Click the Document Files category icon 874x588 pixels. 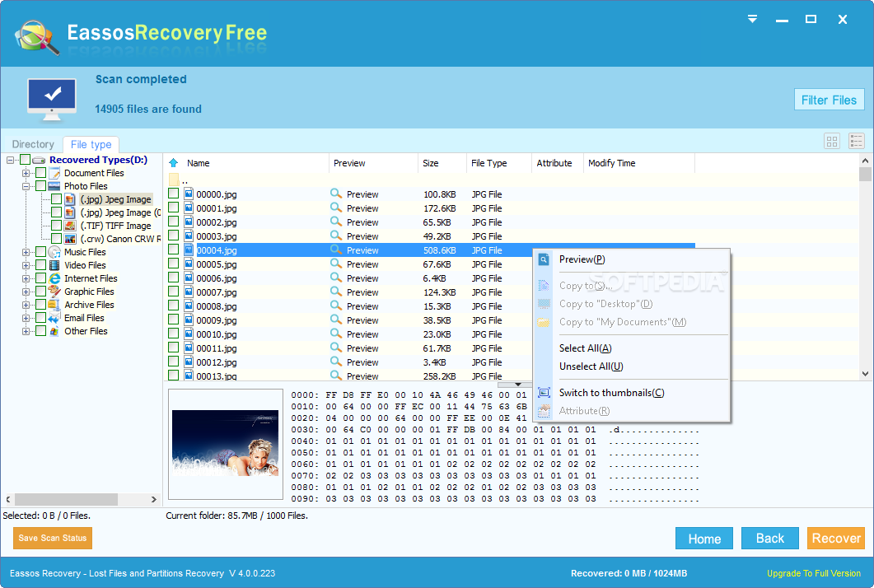pos(54,173)
